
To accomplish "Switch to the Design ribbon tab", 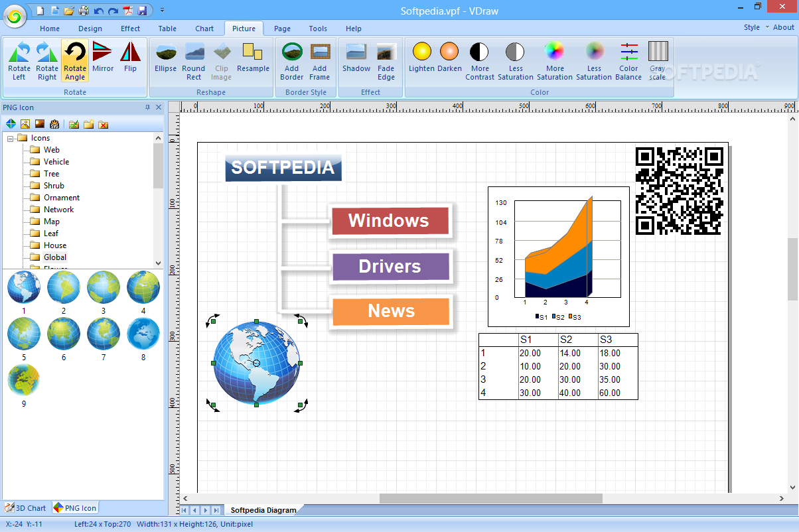I will (90, 29).
